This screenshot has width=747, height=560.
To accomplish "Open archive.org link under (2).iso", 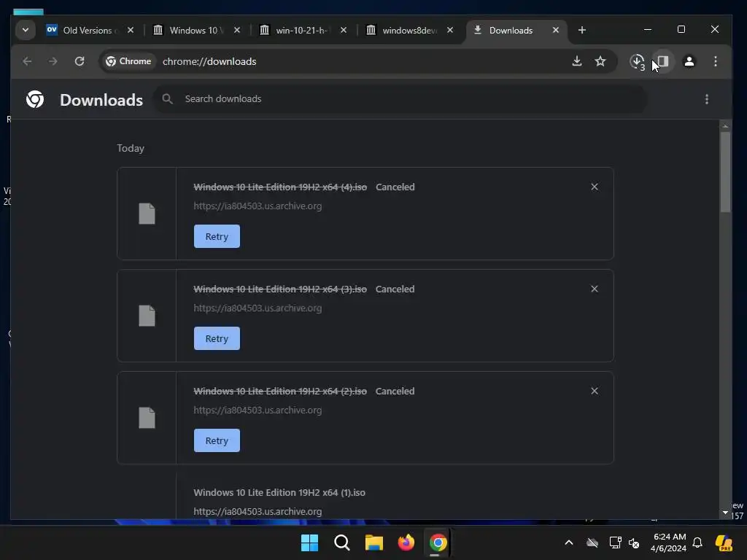I will point(258,410).
